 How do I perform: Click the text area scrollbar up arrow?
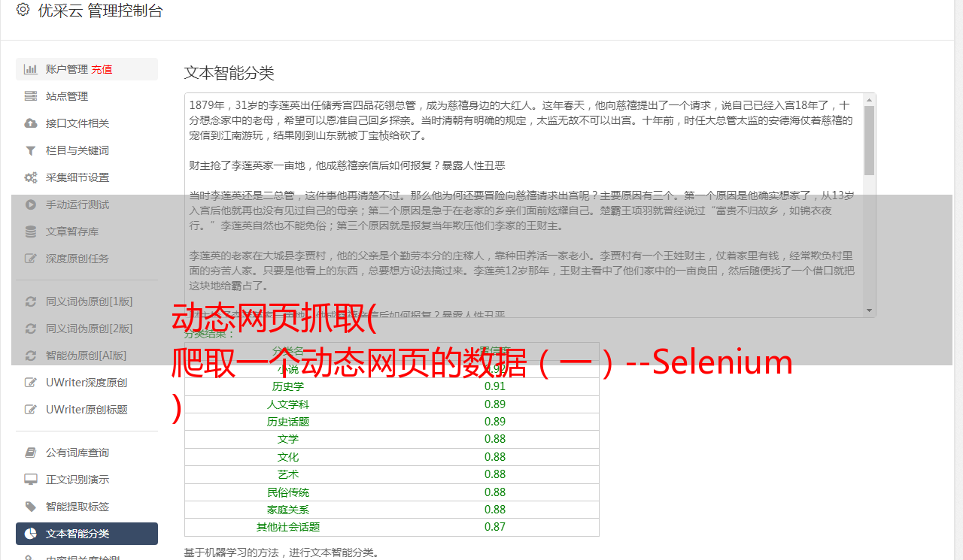(869, 99)
